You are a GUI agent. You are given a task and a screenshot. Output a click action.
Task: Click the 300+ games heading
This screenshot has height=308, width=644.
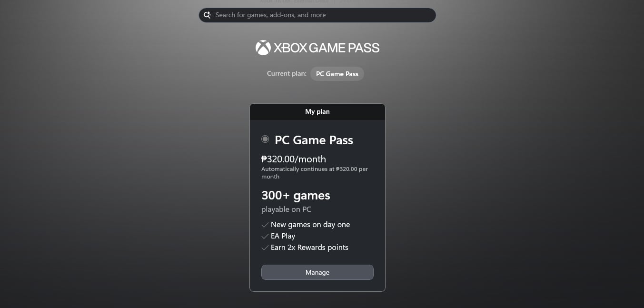click(296, 195)
